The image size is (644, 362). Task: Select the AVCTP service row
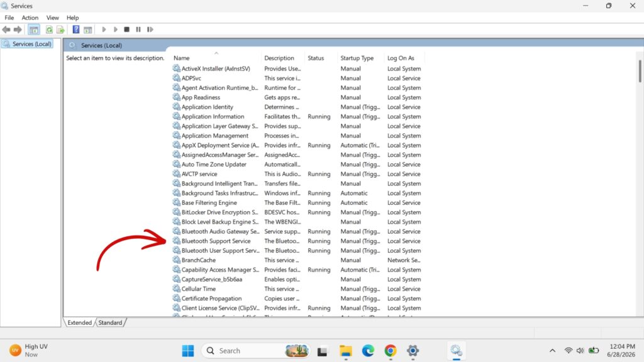[297, 174]
